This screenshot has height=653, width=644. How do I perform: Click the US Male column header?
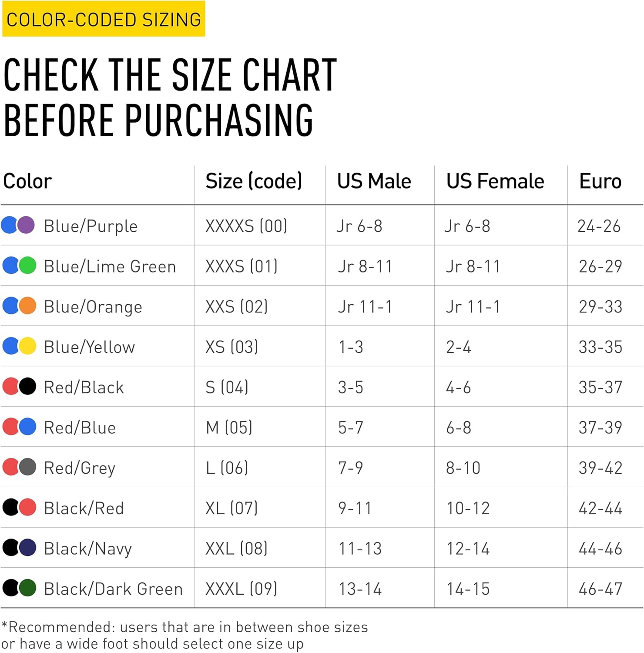coord(374,181)
